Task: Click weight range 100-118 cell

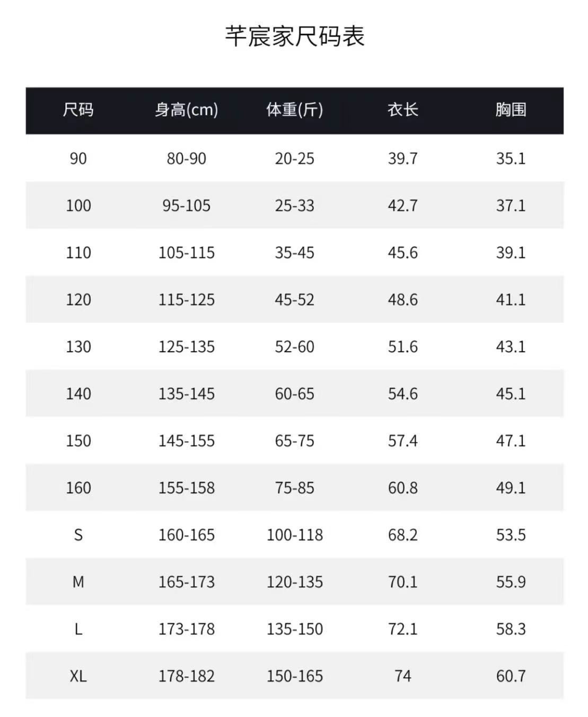Action: 294,535
